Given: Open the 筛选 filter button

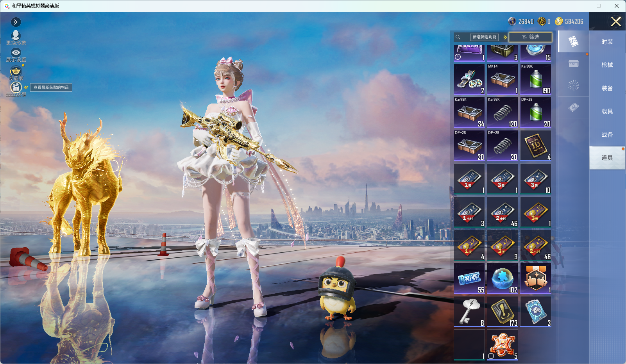Looking at the screenshot, I should pyautogui.click(x=530, y=37).
